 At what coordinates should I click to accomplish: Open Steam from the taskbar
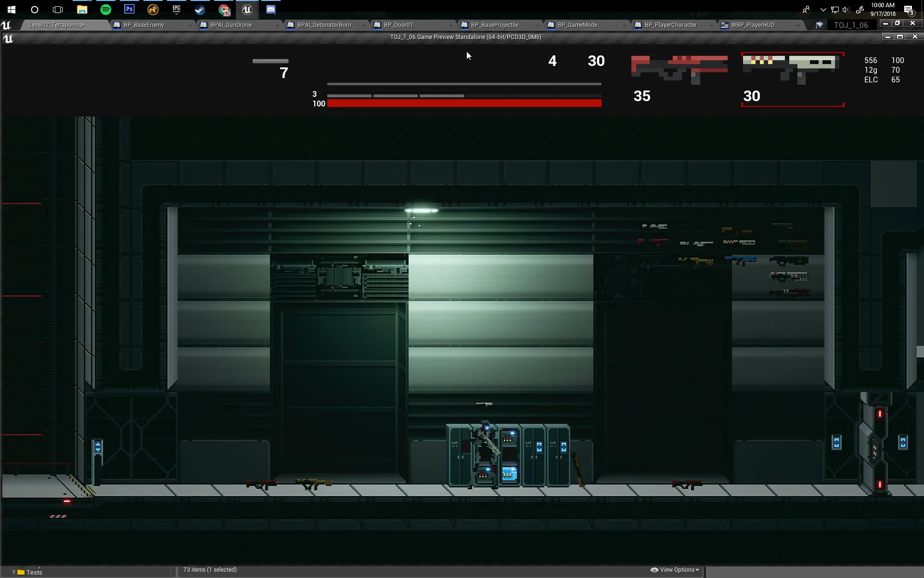tap(200, 9)
